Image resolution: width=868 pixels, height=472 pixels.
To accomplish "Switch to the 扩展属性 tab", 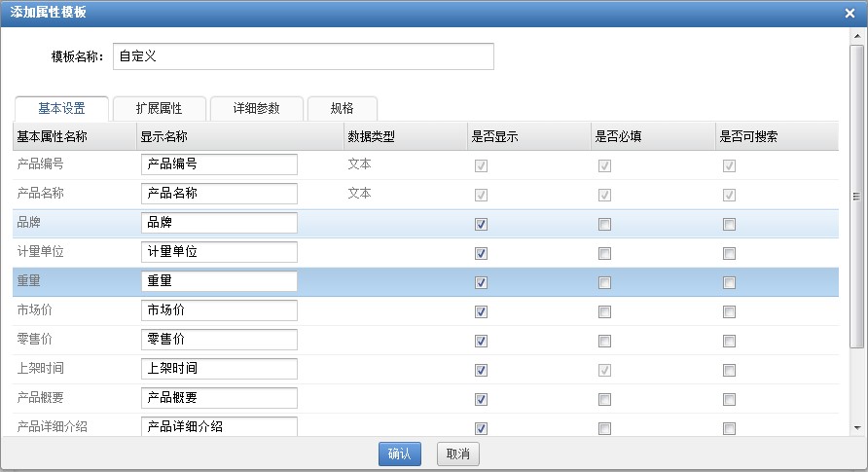I will 160,108.
